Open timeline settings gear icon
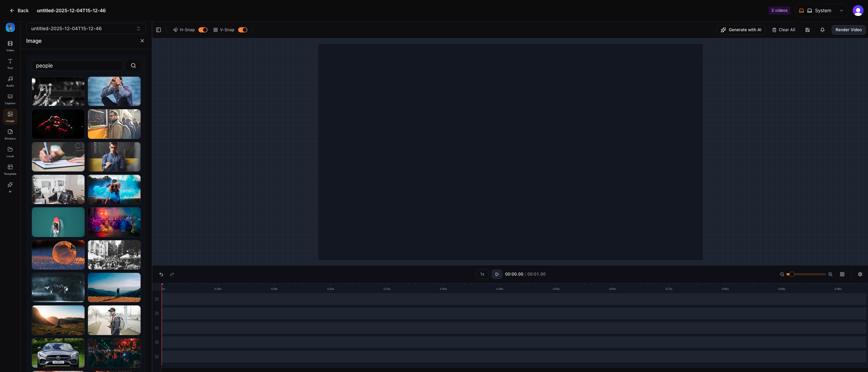 [860, 274]
